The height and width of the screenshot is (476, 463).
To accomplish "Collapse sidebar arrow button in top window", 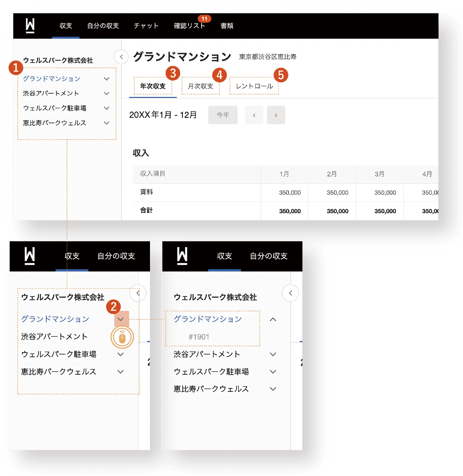I will tap(121, 57).
